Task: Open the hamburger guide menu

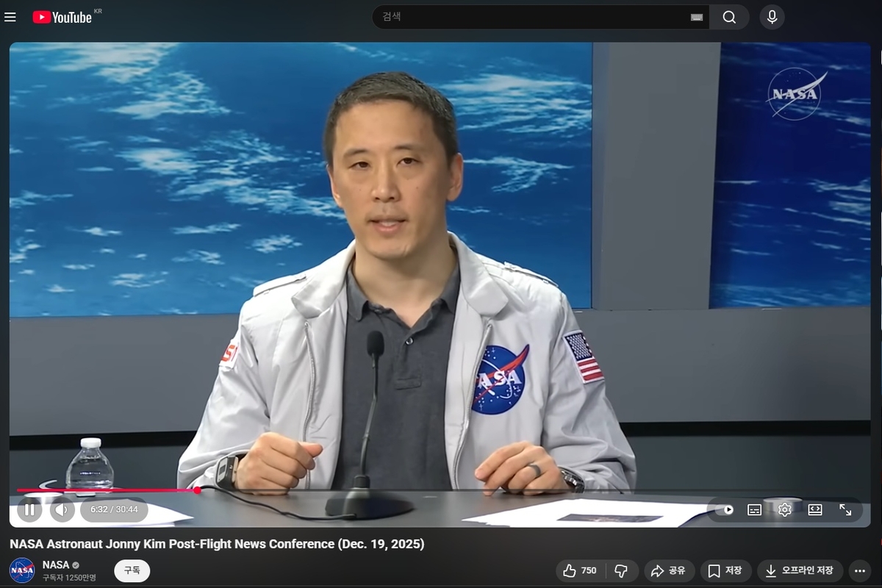Action: [x=10, y=17]
